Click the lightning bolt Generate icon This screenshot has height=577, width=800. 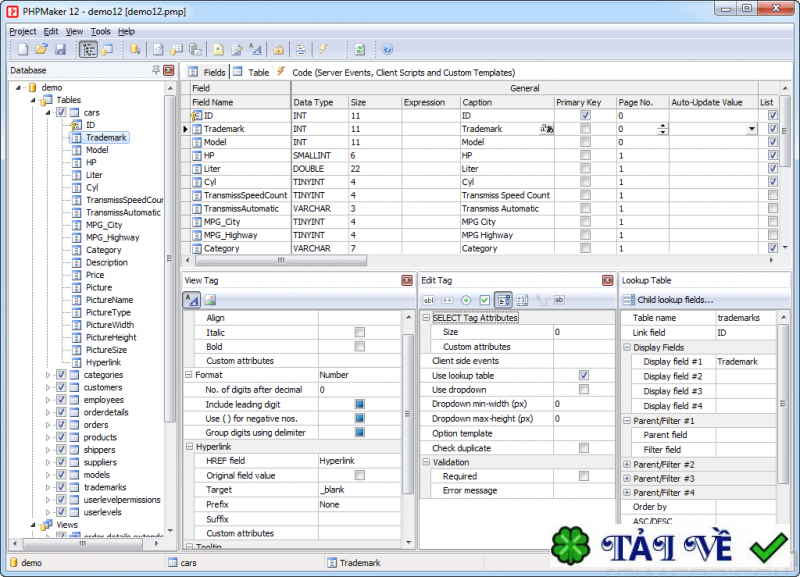tap(323, 49)
